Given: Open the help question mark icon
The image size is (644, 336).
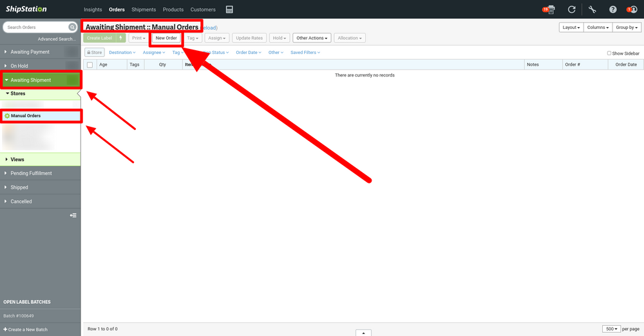Looking at the screenshot, I should point(613,10).
